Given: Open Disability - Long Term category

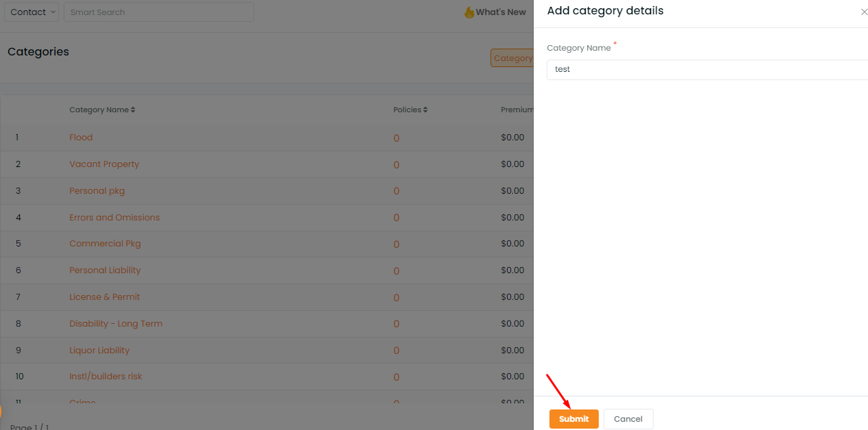Looking at the screenshot, I should (x=116, y=324).
